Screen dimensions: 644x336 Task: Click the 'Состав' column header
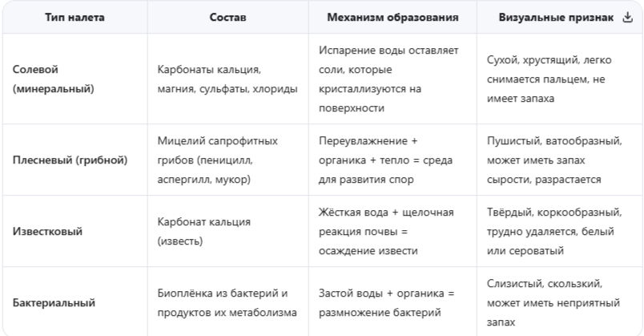228,18
